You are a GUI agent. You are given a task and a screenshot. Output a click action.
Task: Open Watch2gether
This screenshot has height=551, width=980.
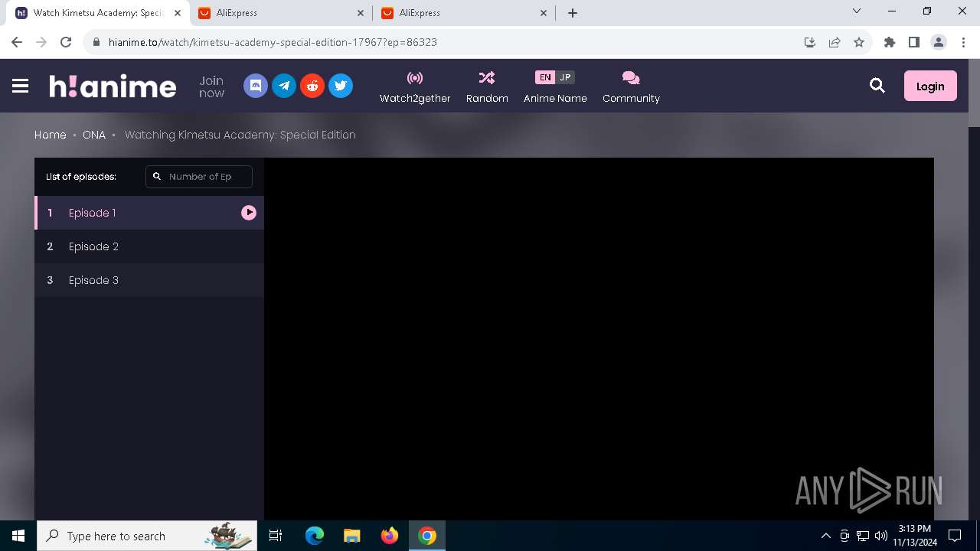[415, 86]
